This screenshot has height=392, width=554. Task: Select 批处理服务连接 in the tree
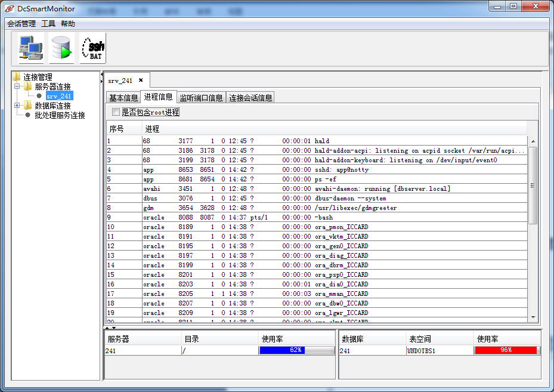pos(60,115)
